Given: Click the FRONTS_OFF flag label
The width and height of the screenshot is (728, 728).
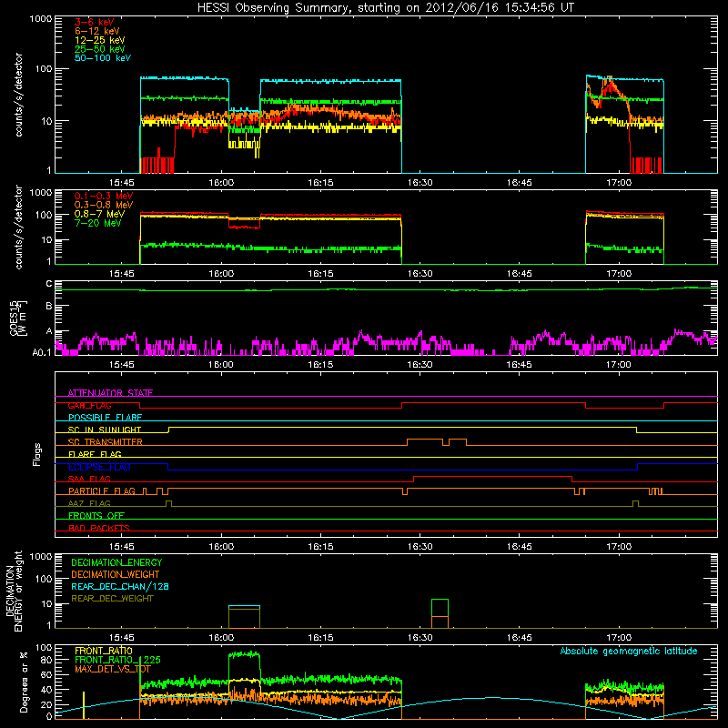Looking at the screenshot, I should [x=96, y=516].
